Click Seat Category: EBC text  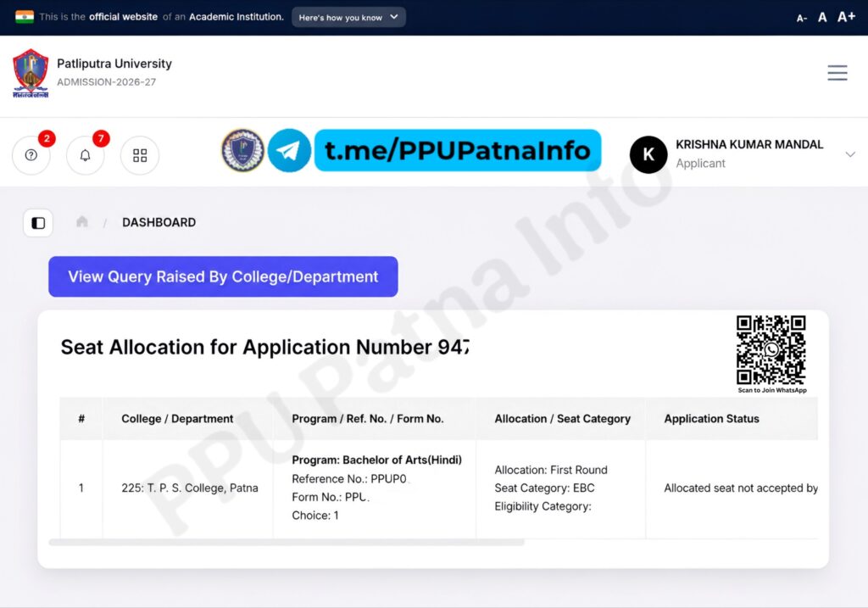544,488
